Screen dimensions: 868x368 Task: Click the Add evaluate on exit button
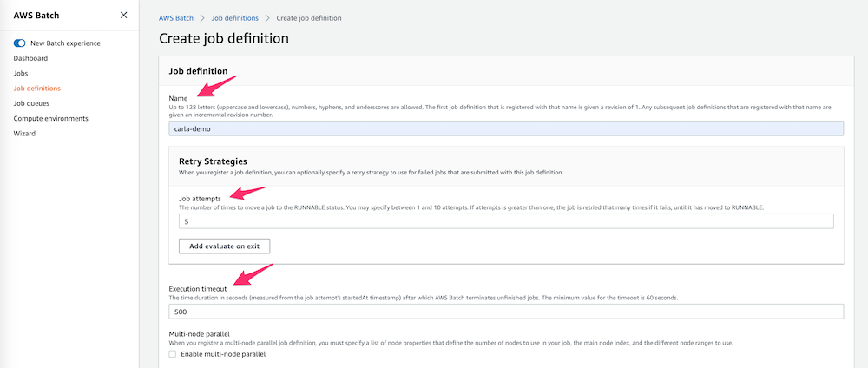click(x=224, y=246)
